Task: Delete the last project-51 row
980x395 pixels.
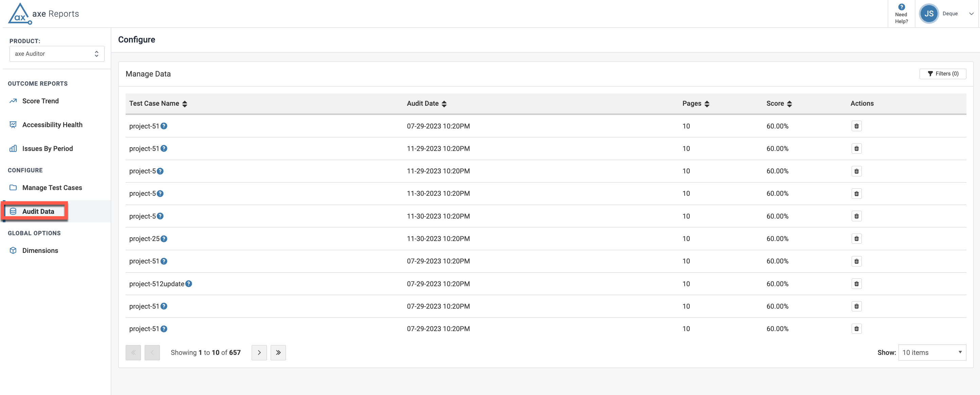Action: coord(856,329)
